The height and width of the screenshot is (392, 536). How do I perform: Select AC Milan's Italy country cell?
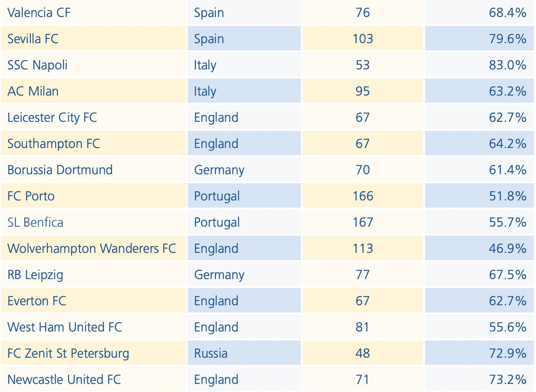[x=244, y=91]
